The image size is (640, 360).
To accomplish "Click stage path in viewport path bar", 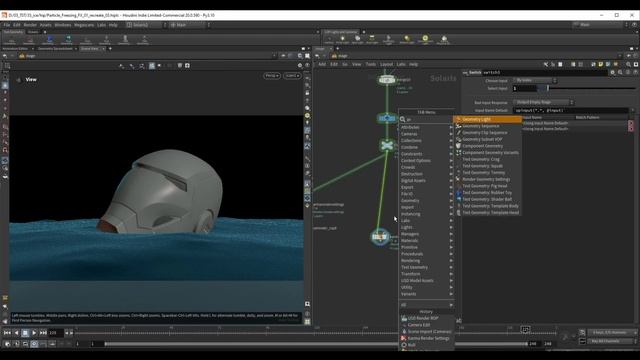I will pos(29,56).
